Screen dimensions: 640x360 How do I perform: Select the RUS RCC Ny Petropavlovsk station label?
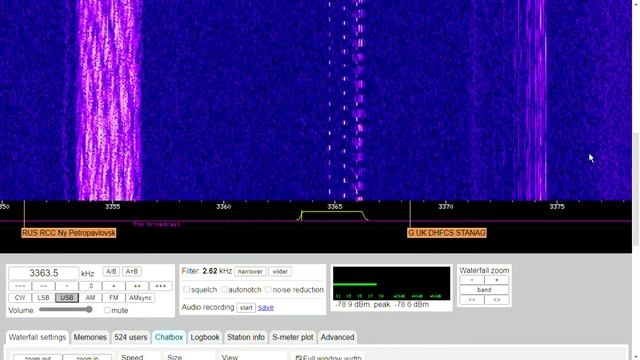coord(69,233)
